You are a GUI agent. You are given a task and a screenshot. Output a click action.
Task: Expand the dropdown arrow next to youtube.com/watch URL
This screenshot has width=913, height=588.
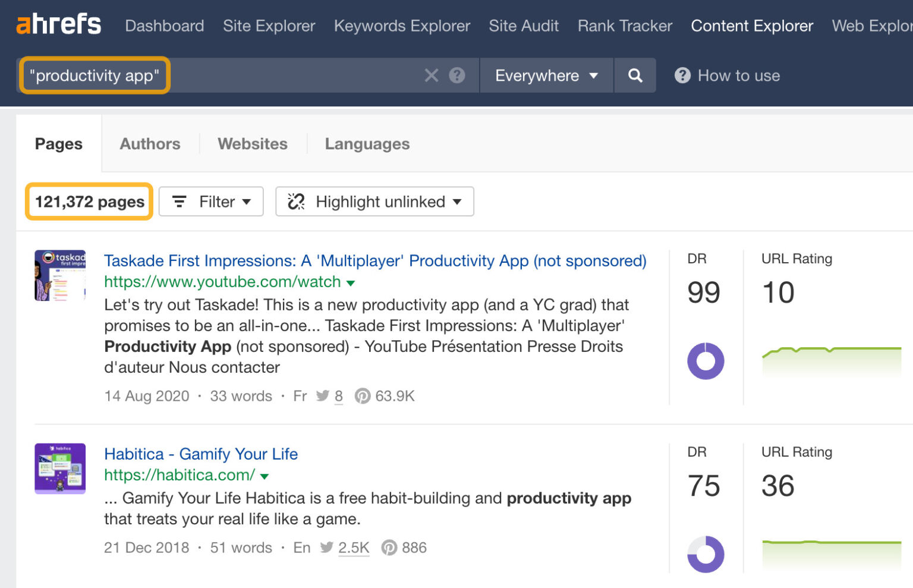pos(351,282)
